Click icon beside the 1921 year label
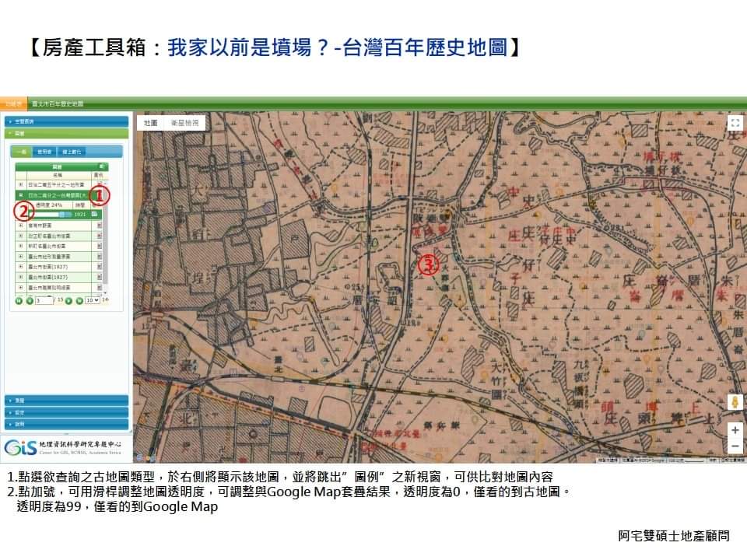This screenshot has width=747, height=560. click(x=94, y=214)
